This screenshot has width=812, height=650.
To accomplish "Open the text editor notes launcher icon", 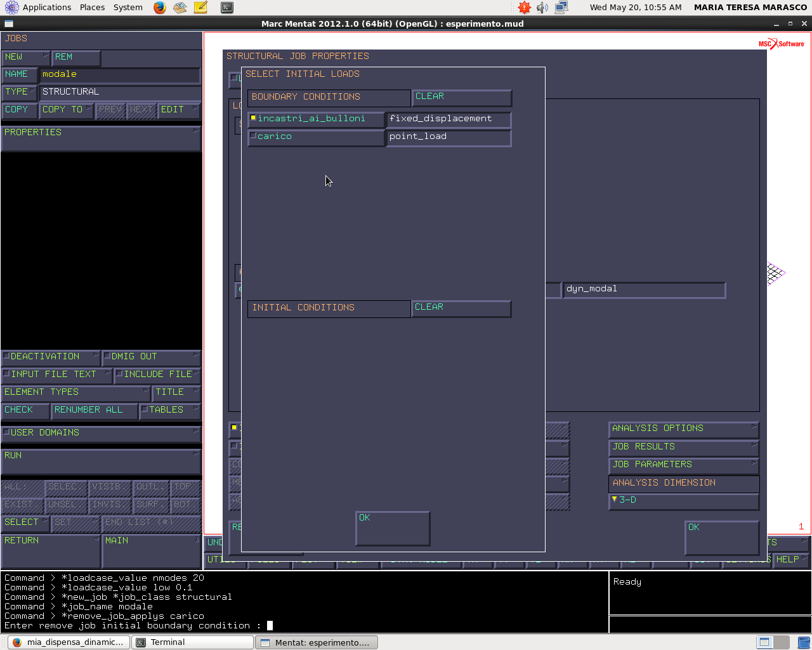I will point(200,8).
